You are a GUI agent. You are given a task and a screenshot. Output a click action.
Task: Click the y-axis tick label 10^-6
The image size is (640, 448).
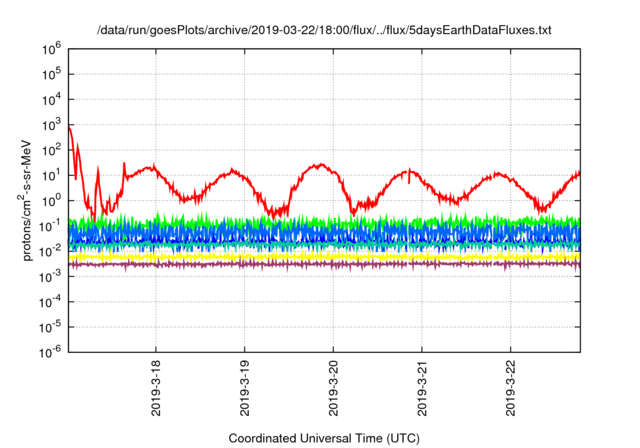point(49,352)
